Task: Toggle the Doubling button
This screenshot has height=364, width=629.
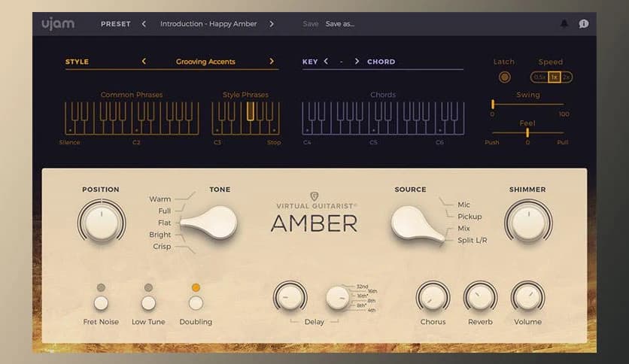Action: [196, 303]
